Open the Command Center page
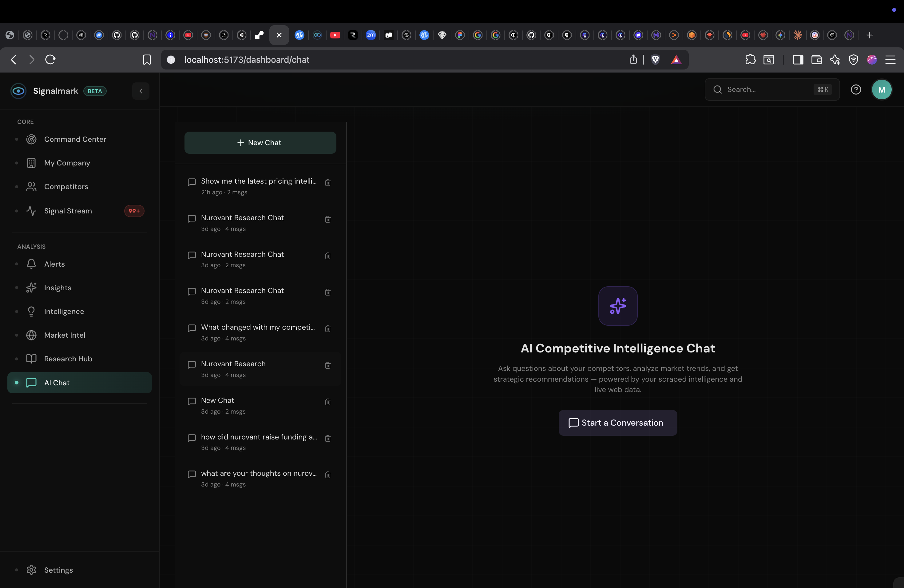This screenshot has width=904, height=588. click(x=75, y=139)
